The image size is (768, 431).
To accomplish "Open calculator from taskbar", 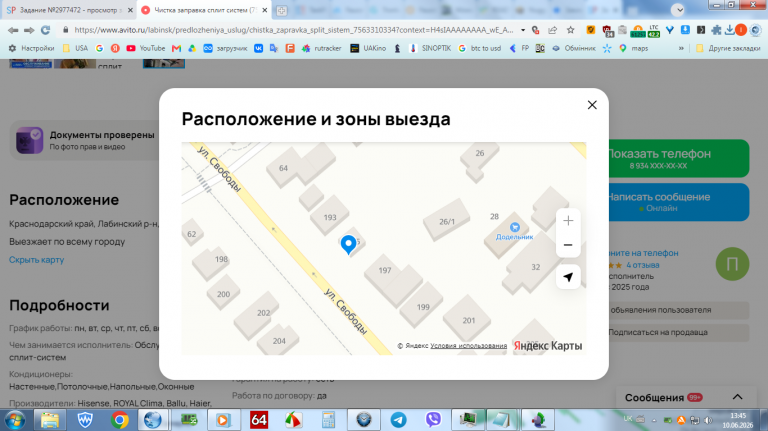I will (328, 420).
